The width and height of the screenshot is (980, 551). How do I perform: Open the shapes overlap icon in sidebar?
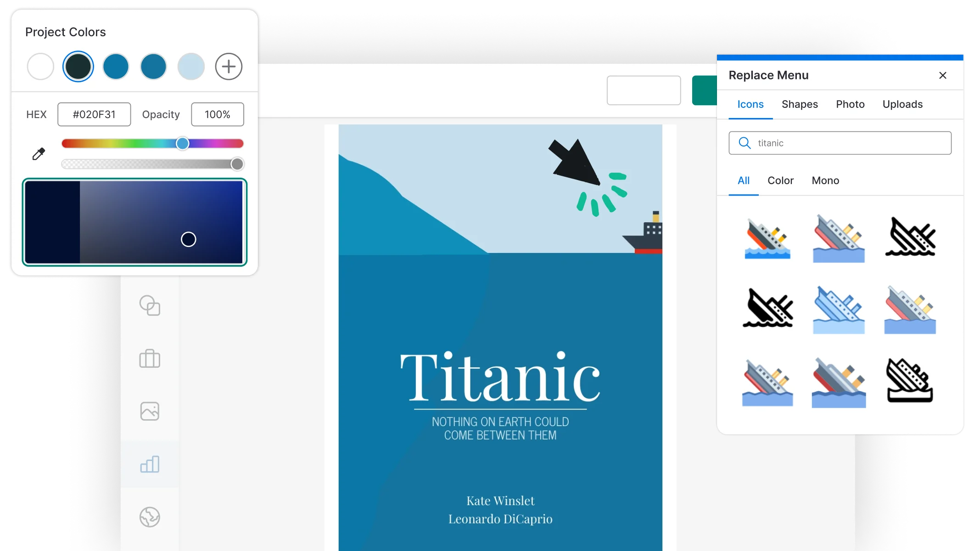(150, 305)
